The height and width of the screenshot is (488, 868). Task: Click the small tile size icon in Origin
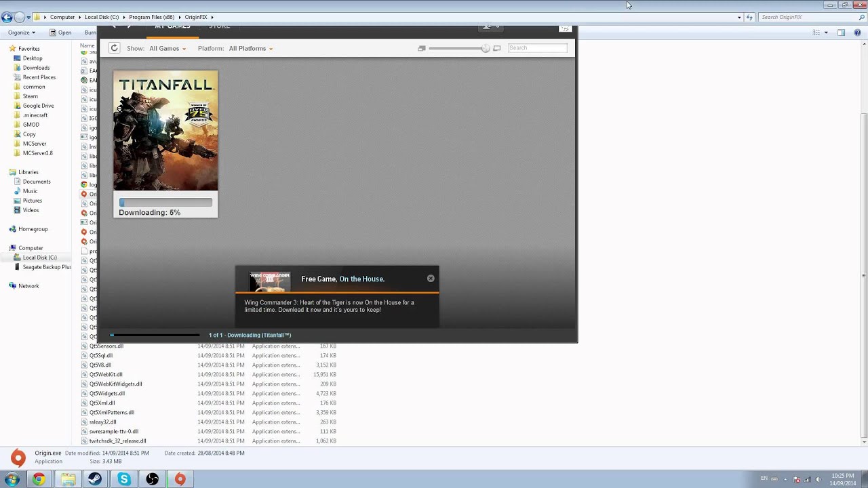[x=422, y=48]
